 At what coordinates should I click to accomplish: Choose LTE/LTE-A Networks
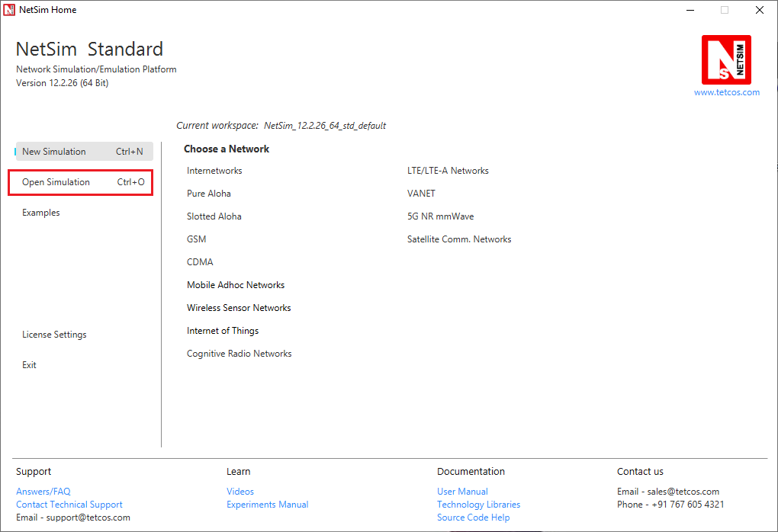coord(448,171)
